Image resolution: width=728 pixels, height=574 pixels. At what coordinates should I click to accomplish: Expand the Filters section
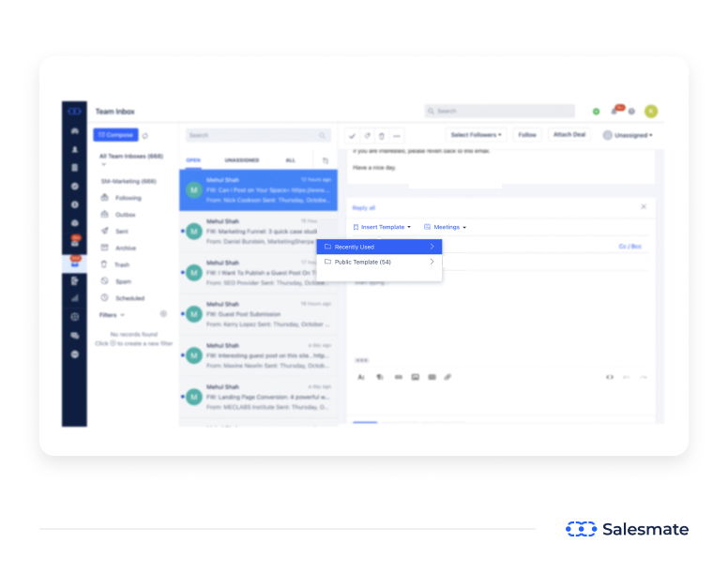[112, 314]
